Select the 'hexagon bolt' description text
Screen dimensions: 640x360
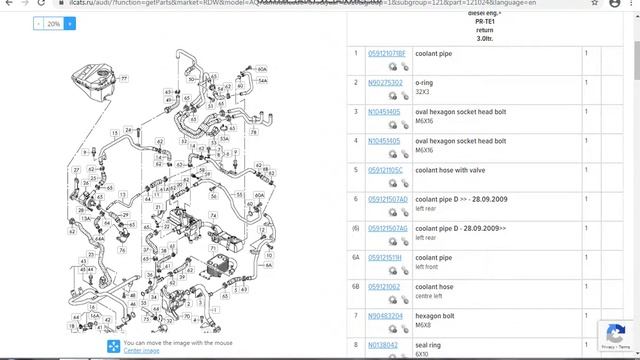[x=435, y=316]
